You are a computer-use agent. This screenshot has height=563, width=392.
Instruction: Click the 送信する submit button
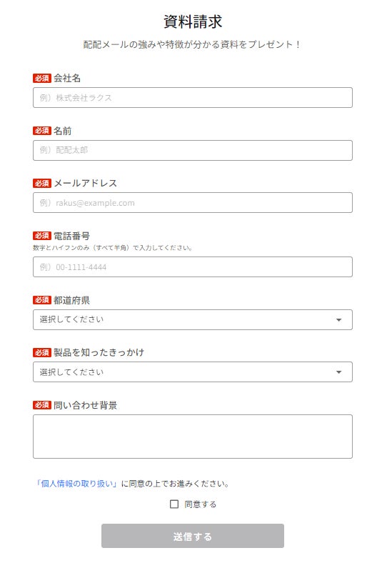coord(192,536)
